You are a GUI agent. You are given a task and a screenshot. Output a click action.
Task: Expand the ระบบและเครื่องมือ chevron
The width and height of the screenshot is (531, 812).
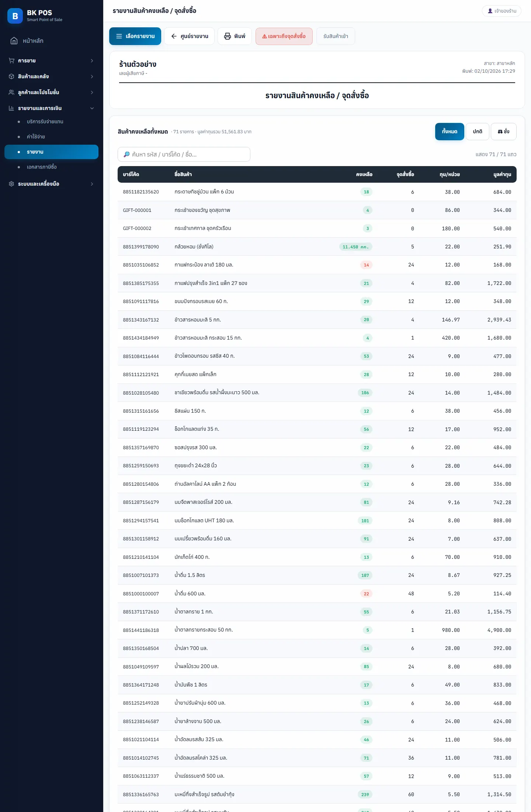point(92,184)
